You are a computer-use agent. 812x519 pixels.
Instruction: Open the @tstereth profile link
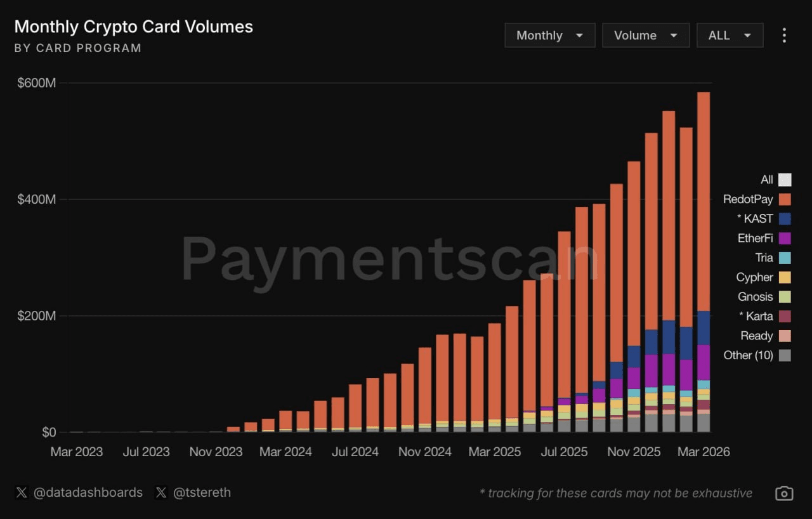(202, 492)
